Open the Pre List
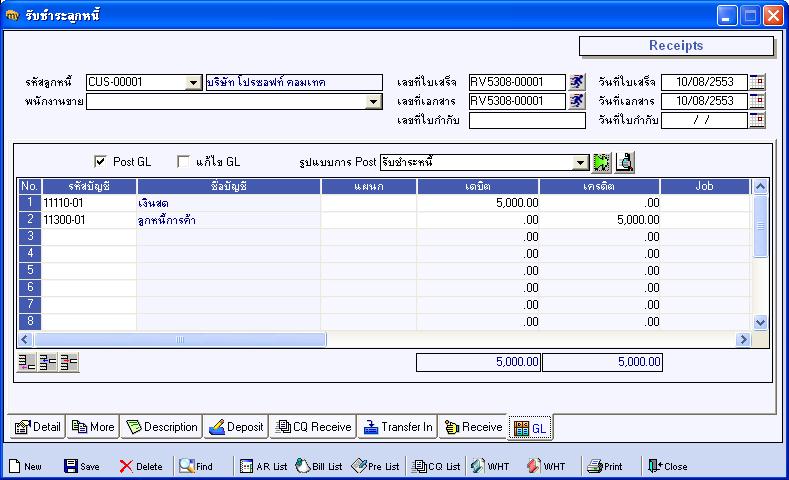 point(375,466)
